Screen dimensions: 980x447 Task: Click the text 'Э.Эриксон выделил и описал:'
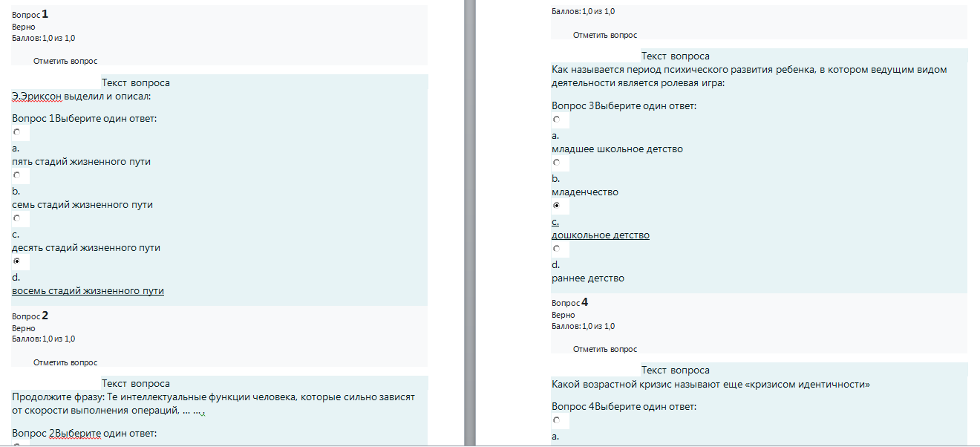[x=82, y=96]
